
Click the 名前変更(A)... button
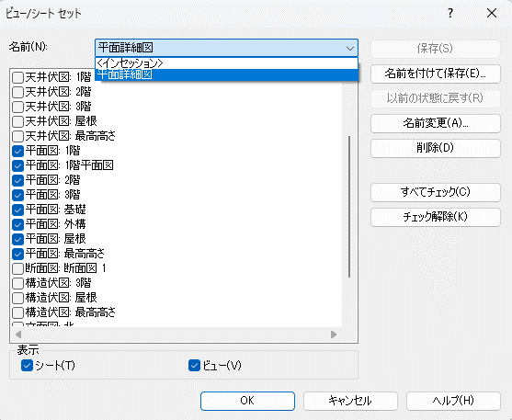coord(436,123)
